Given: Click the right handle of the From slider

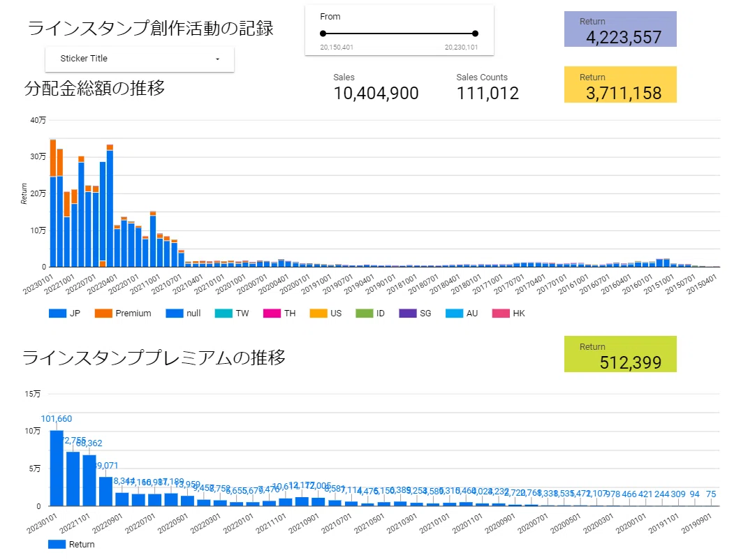Looking at the screenshot, I should (x=475, y=34).
